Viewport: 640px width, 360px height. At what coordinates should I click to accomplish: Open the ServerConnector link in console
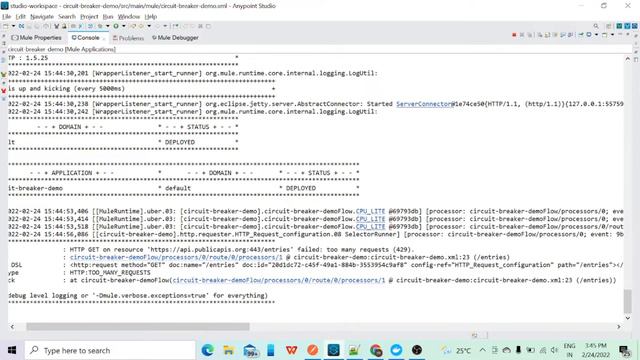tap(424, 104)
